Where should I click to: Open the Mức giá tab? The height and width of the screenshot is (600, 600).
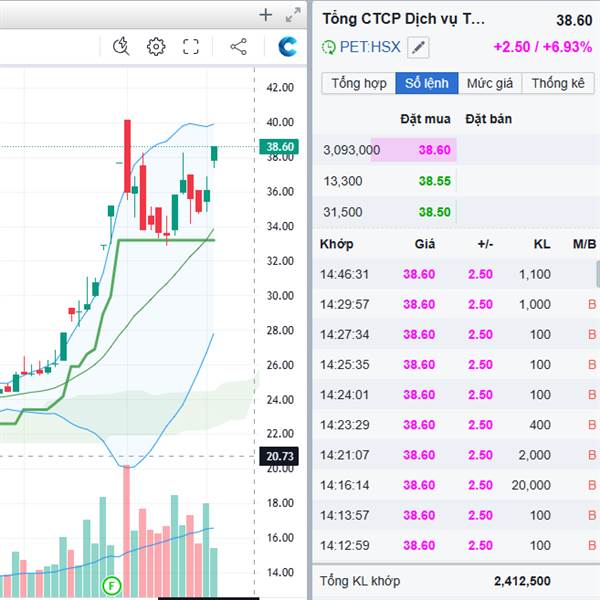pyautogui.click(x=490, y=83)
